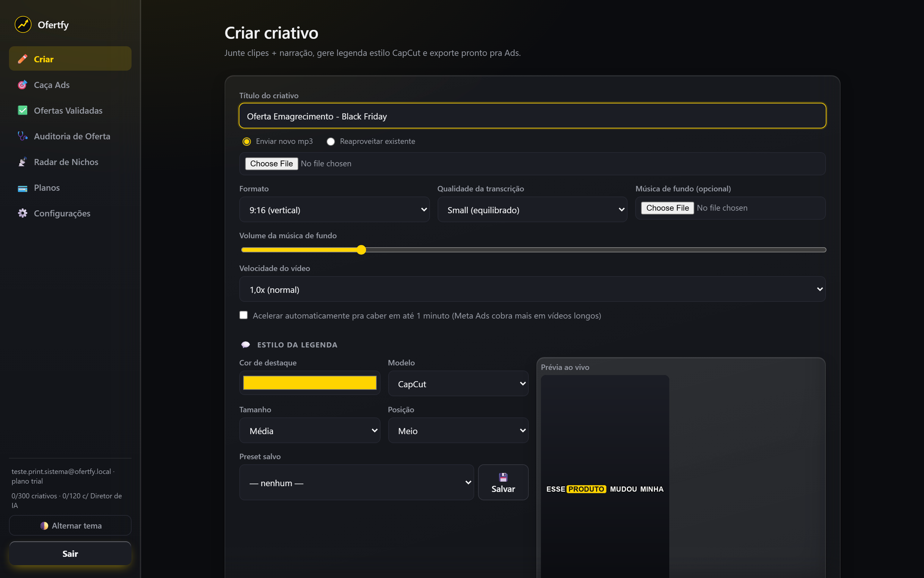Open the Criar section

point(70,58)
